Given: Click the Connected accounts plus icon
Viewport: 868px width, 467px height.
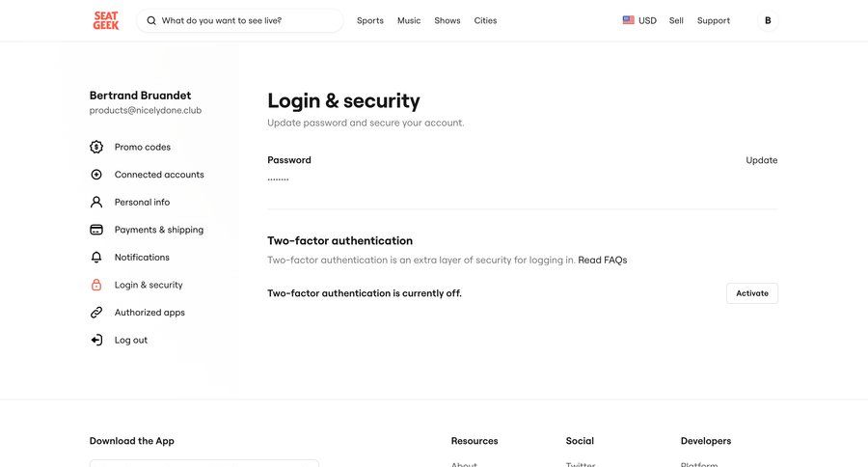Looking at the screenshot, I should pyautogui.click(x=96, y=175).
